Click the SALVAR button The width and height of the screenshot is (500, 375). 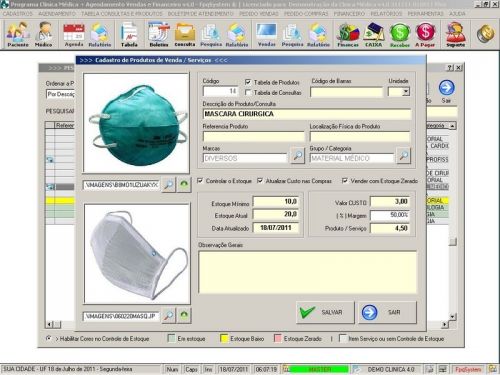coord(325,312)
